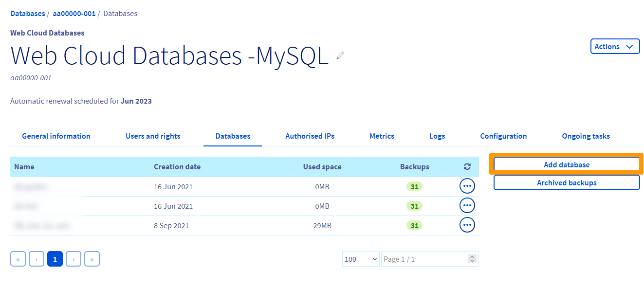Viewport: 644px width, 288px height.
Task: Open the page size selector showing 100
Action: pyautogui.click(x=360, y=259)
